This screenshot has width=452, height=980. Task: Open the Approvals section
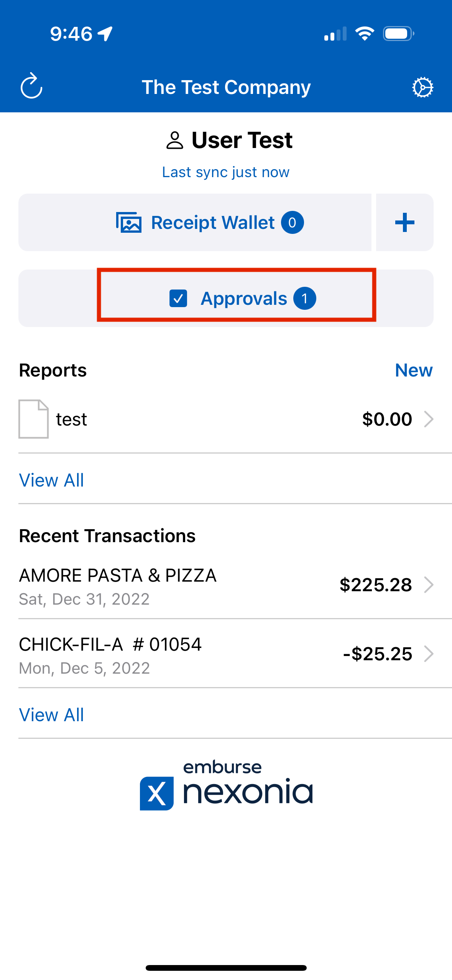point(244,298)
